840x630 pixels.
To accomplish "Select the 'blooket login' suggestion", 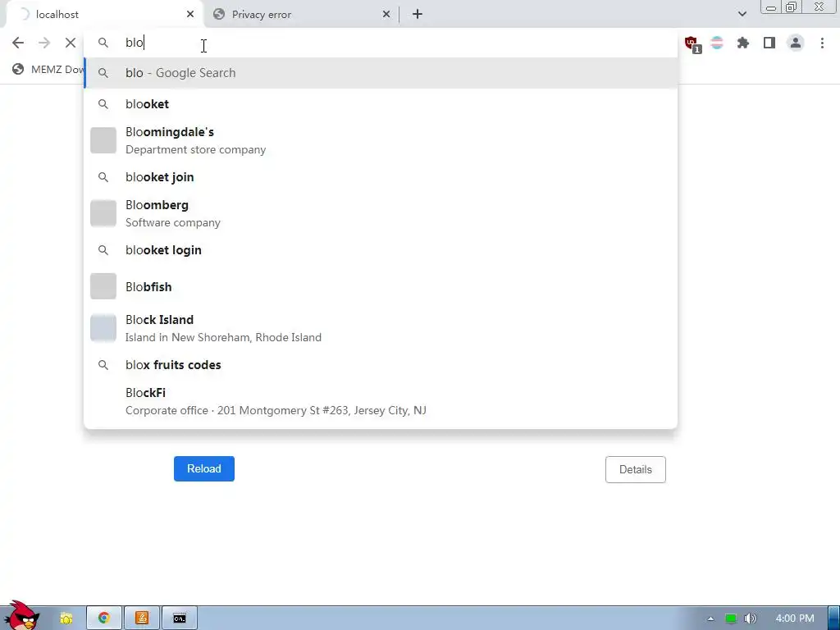I will tap(381, 250).
